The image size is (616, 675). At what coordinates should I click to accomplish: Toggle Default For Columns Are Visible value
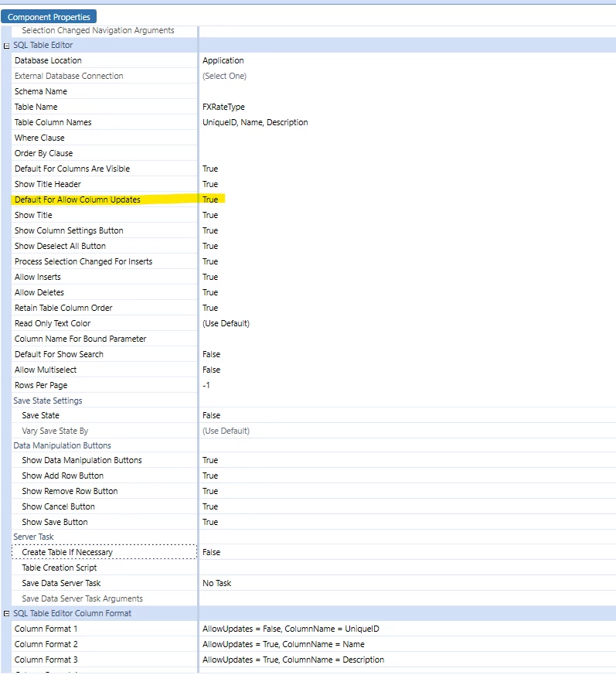tap(210, 169)
